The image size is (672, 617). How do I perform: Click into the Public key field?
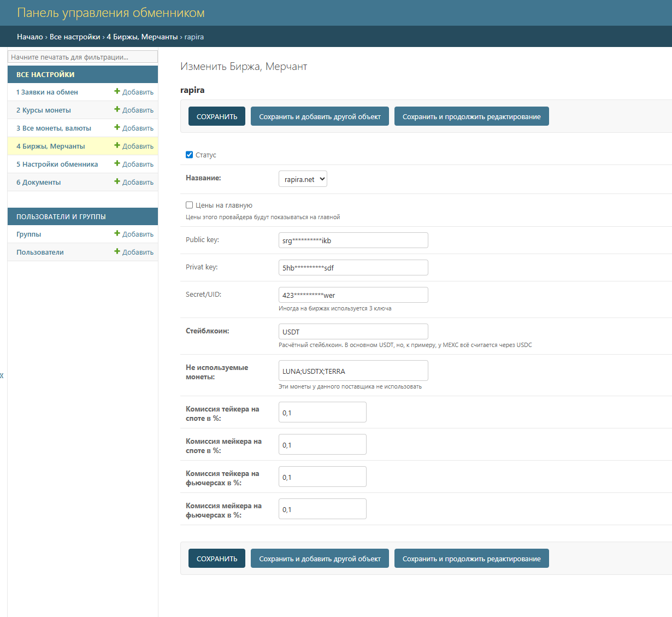tap(353, 240)
